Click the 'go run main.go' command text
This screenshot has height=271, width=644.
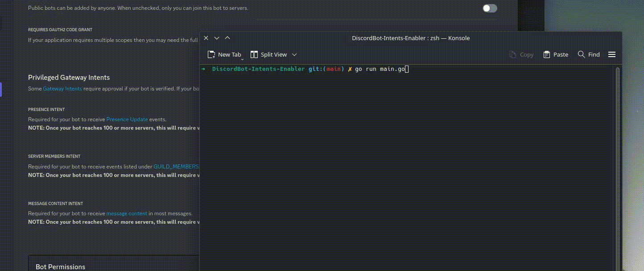click(x=380, y=69)
